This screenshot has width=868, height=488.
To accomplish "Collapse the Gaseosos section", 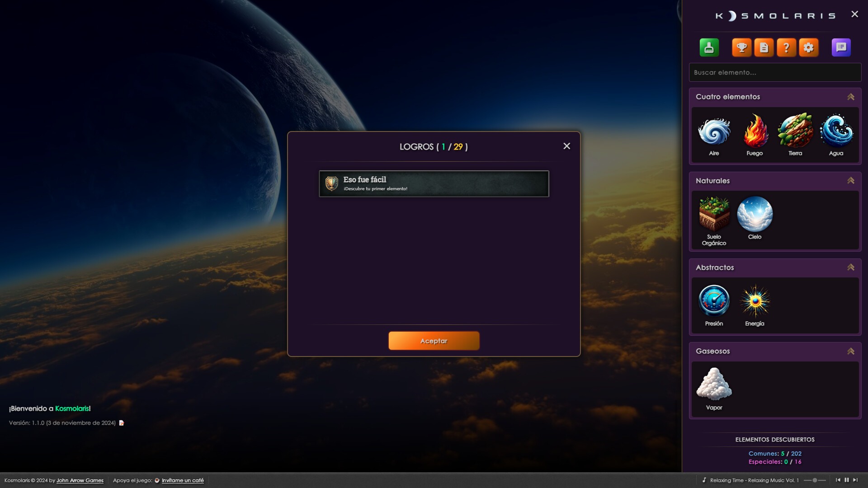I will pos(850,351).
